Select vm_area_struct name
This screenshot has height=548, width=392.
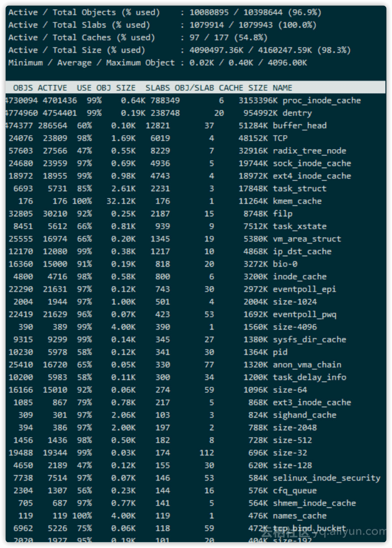(x=307, y=239)
